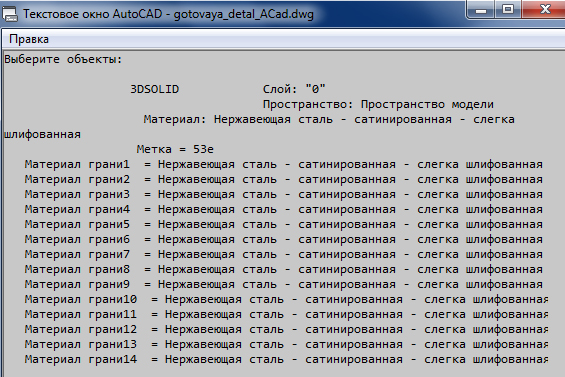Click the 3DSOLID object type text
The height and width of the screenshot is (377, 565).
point(155,89)
